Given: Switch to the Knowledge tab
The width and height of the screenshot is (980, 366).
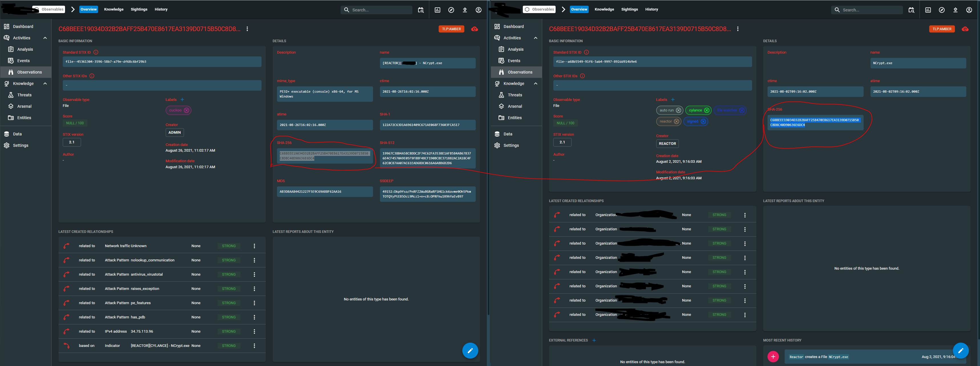Looking at the screenshot, I should click(x=114, y=9).
